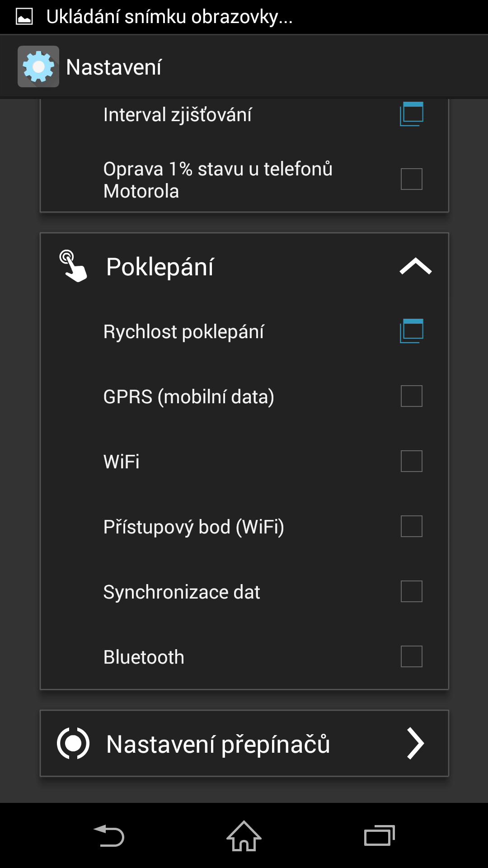Open dialog icon for Rychlost poklepání
Screen dimensions: 488x868
412,331
